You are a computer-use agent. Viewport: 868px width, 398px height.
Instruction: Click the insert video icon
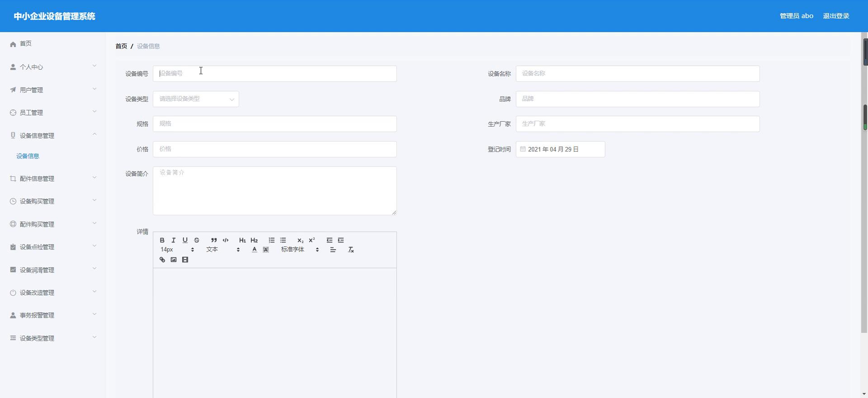[185, 260]
